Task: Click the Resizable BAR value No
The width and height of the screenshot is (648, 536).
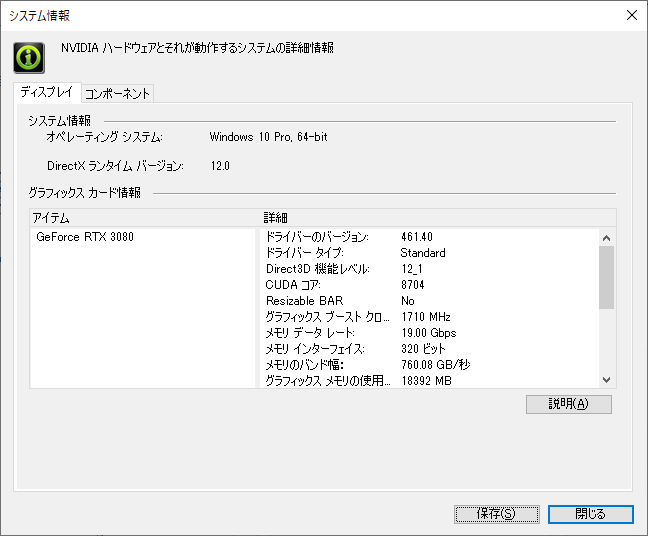Action: (407, 301)
